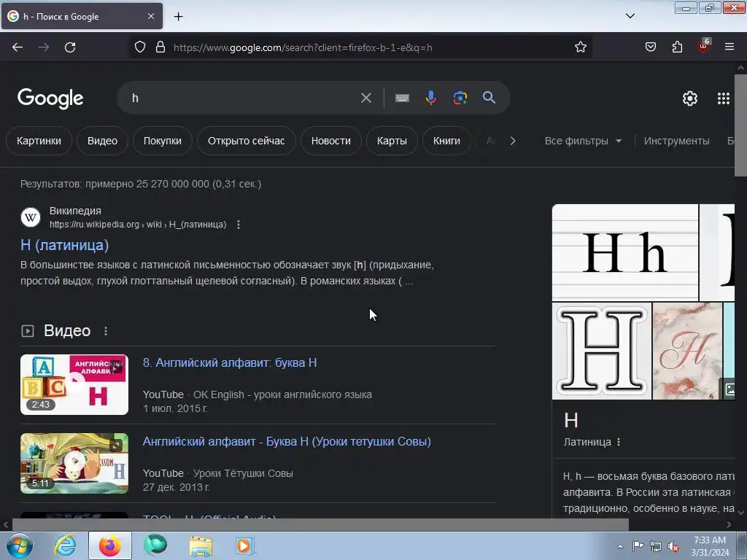Open Google quick settings gear
The image size is (747, 560).
[690, 98]
